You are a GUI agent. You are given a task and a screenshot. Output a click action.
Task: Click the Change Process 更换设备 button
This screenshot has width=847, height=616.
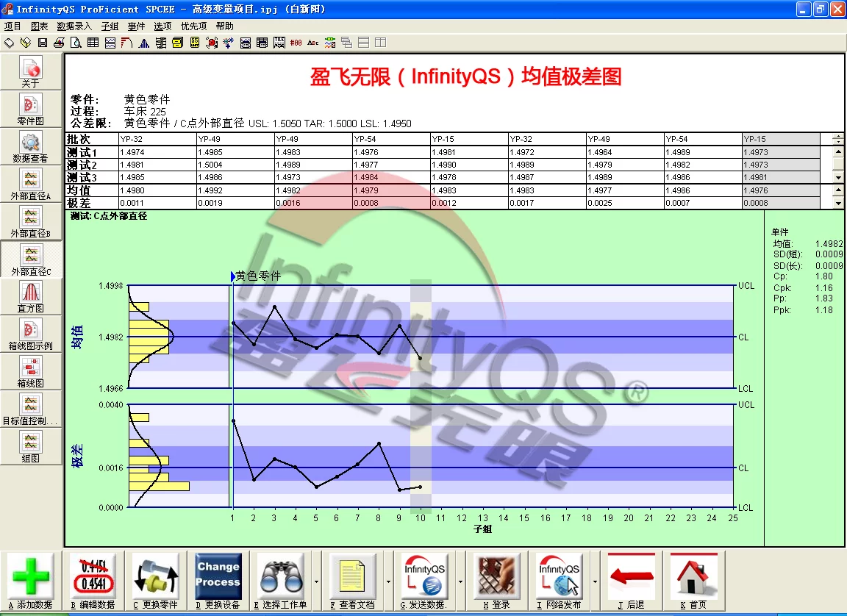(218, 582)
